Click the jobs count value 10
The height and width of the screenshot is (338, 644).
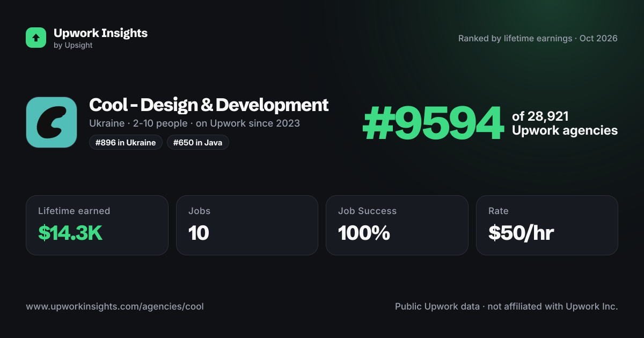click(x=199, y=233)
